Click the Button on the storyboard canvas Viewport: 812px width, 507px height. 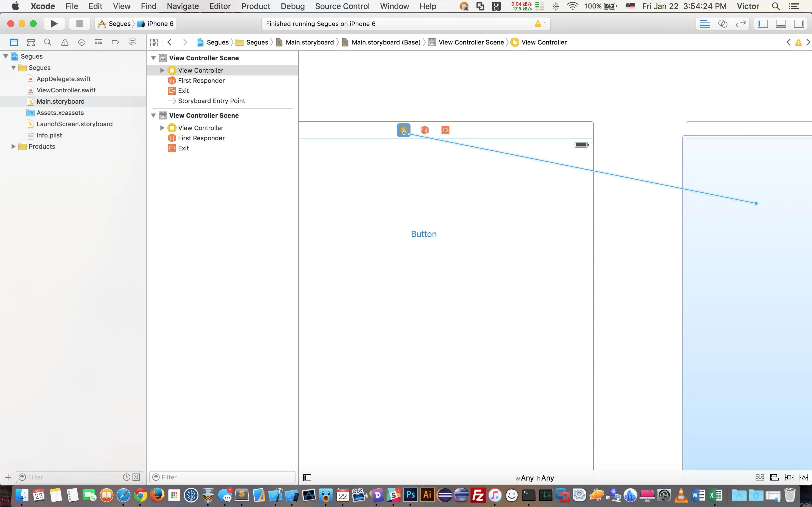423,234
